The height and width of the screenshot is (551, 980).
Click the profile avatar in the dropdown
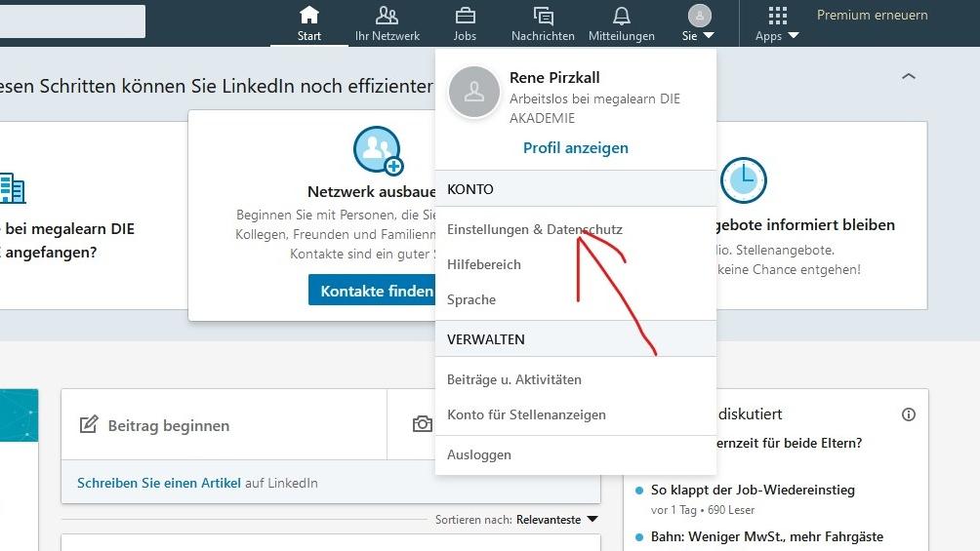(x=474, y=93)
